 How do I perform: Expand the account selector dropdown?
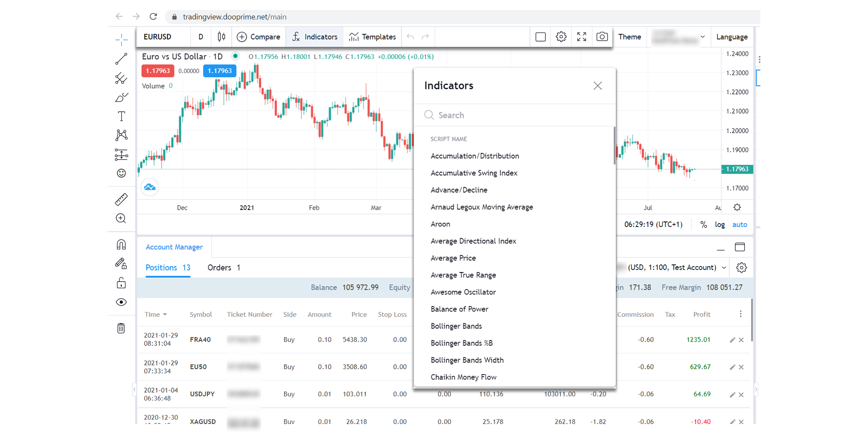723,267
